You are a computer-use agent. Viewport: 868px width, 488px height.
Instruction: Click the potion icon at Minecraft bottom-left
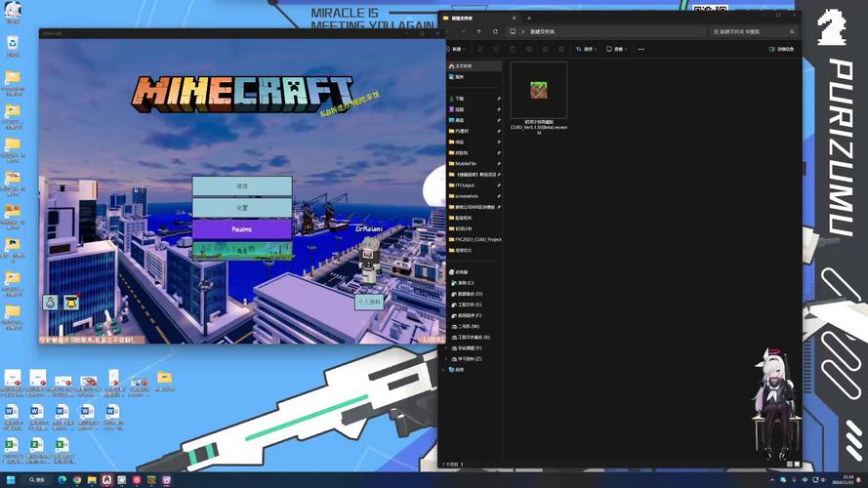coord(51,303)
